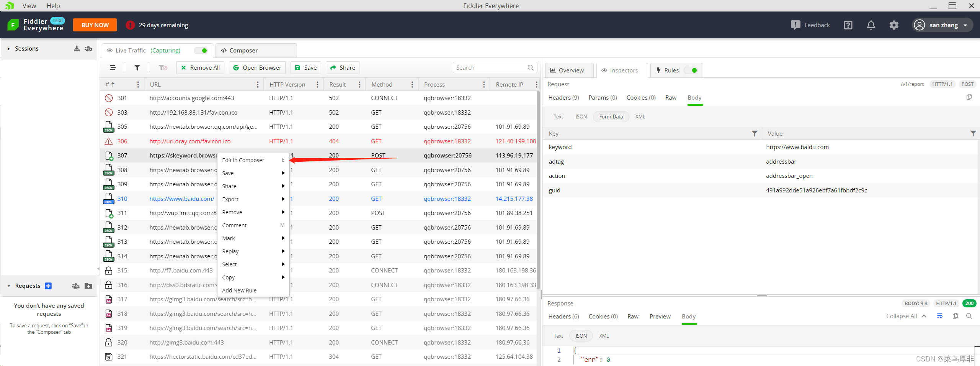Filter the Key column in Form-Data
980x366 pixels.
[x=755, y=133]
